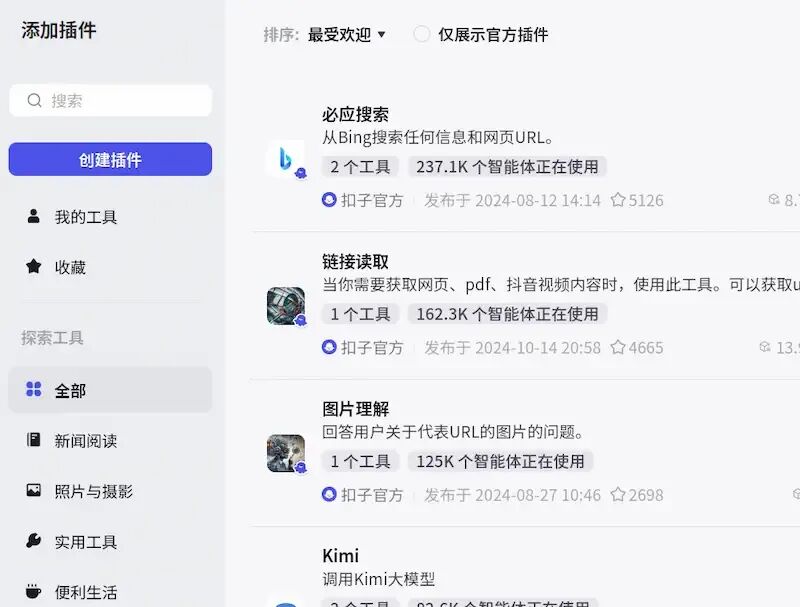Open the 图片理解 plugin title
The image size is (800, 607).
355,409
